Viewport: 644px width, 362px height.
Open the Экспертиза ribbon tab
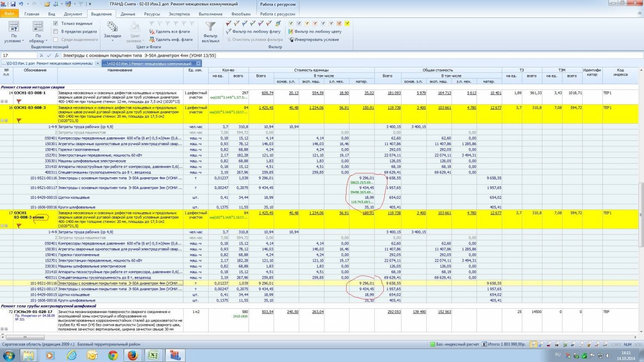[179, 14]
